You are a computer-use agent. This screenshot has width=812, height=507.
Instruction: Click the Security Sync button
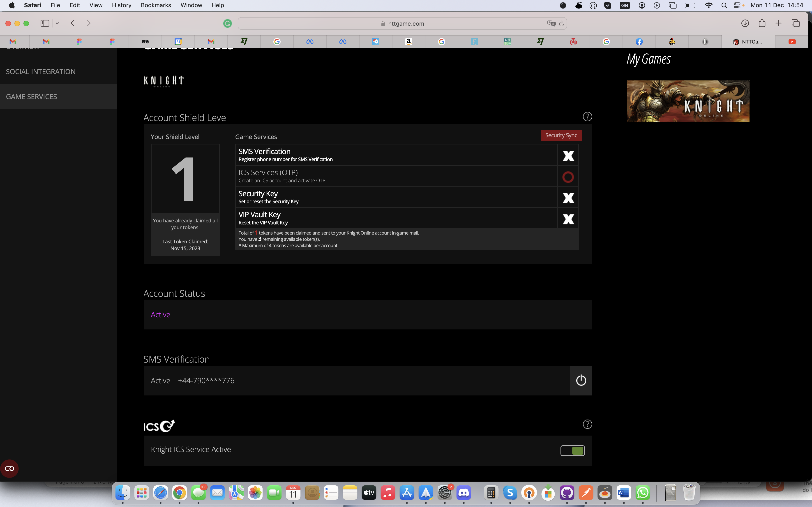[561, 135]
